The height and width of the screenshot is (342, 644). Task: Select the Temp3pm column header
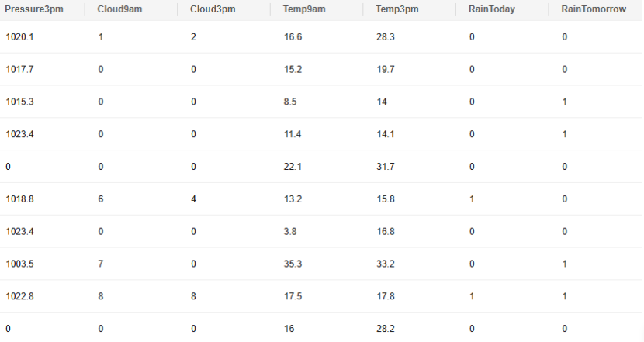[x=396, y=10]
